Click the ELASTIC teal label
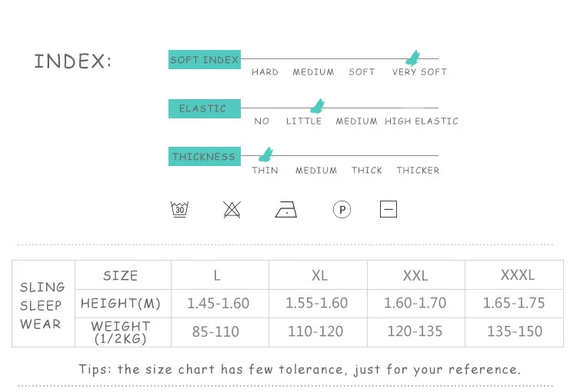 click(x=205, y=108)
